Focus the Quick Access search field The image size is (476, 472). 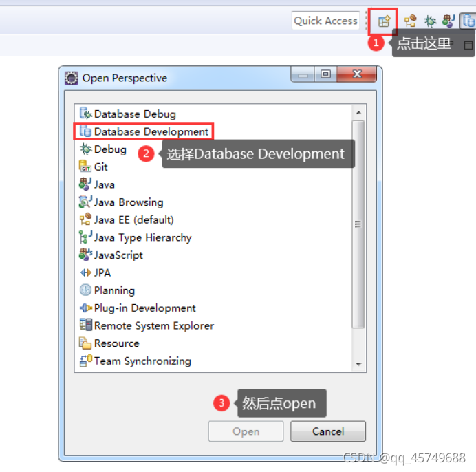coord(325,21)
